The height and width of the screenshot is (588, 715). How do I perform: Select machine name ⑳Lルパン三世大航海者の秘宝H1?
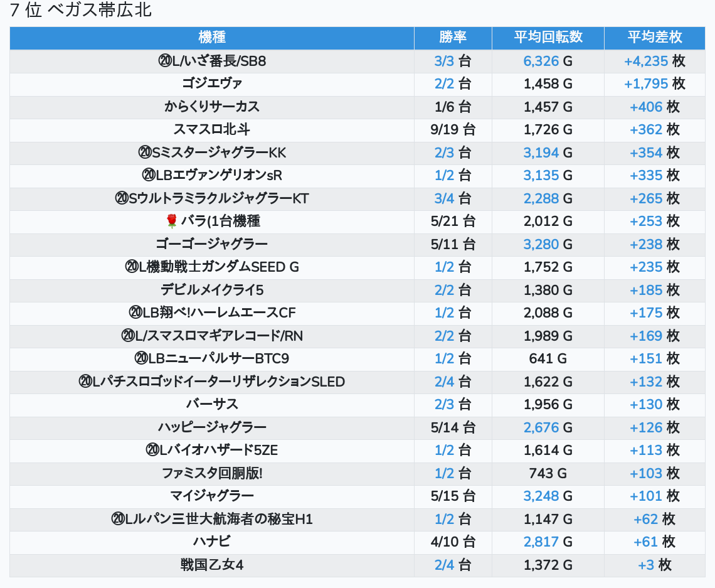[x=212, y=520]
